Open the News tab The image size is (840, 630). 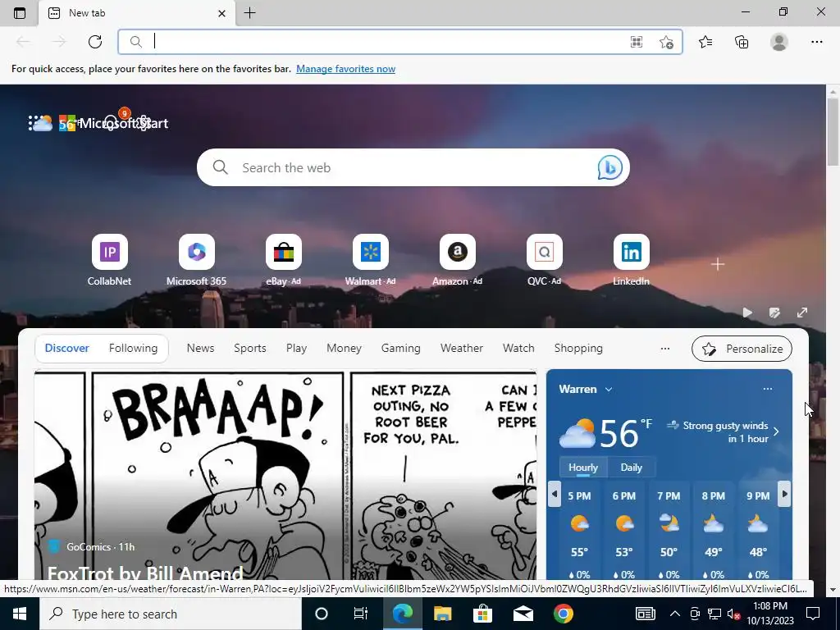pos(200,348)
